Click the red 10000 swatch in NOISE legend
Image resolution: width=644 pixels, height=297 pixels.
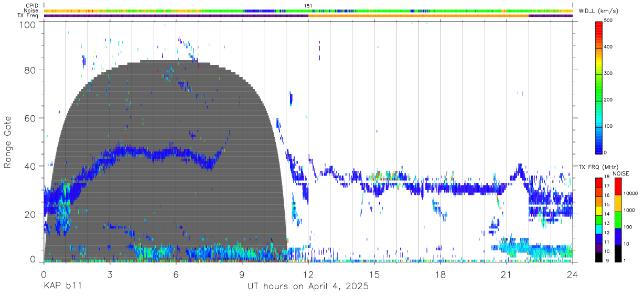point(618,186)
